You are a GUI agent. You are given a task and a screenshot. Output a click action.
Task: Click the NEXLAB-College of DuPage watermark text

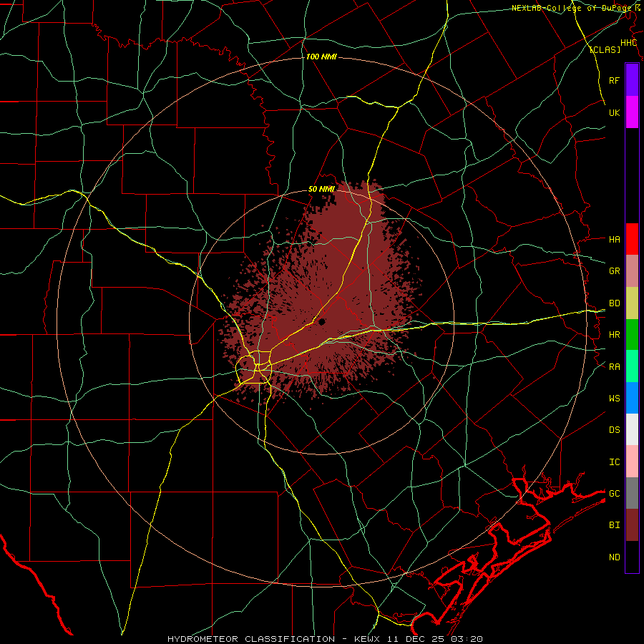tap(570, 8)
